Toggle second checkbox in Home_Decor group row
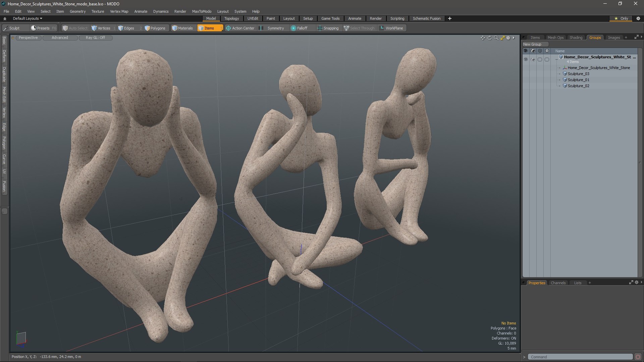Viewport: 644px width, 362px height. pyautogui.click(x=547, y=59)
